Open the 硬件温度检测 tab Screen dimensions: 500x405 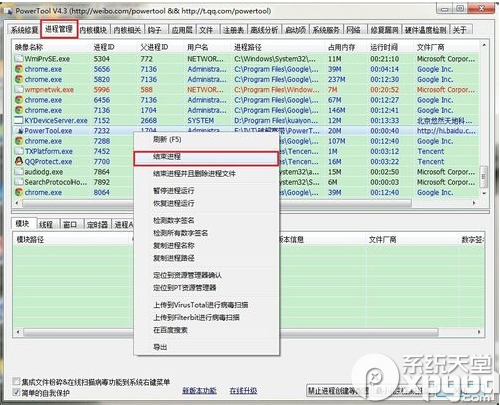(426, 30)
